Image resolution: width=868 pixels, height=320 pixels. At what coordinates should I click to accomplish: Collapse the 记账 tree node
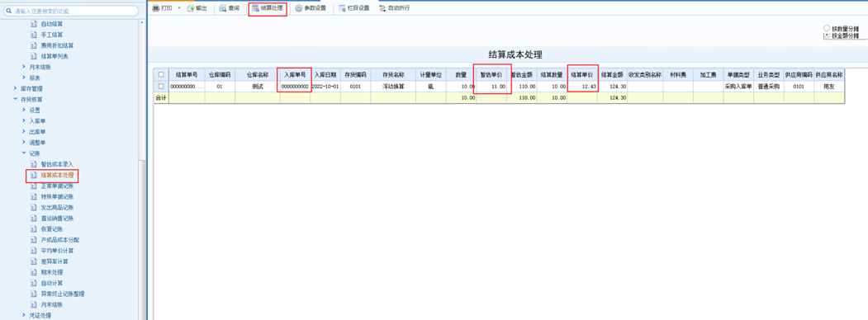[x=24, y=153]
